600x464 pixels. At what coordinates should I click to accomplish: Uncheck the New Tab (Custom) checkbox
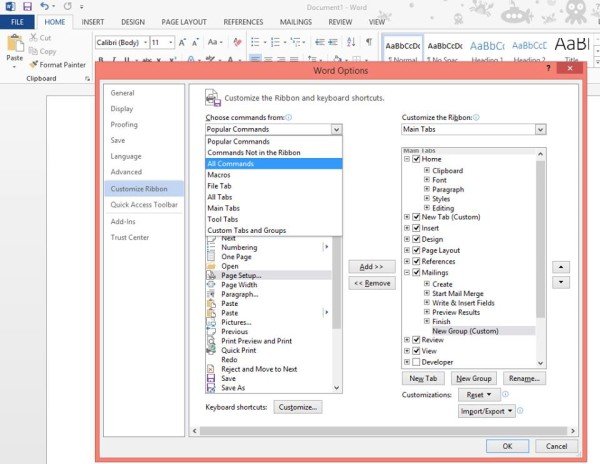(416, 217)
